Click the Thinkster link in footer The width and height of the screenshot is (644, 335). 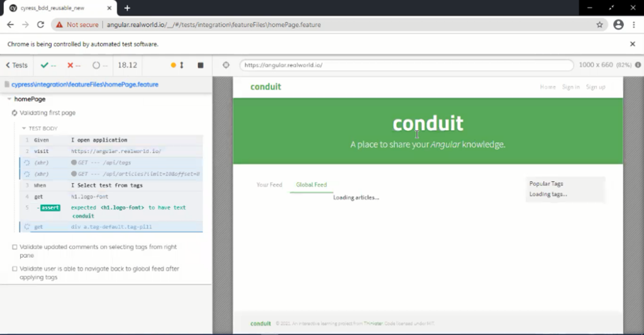point(373,324)
